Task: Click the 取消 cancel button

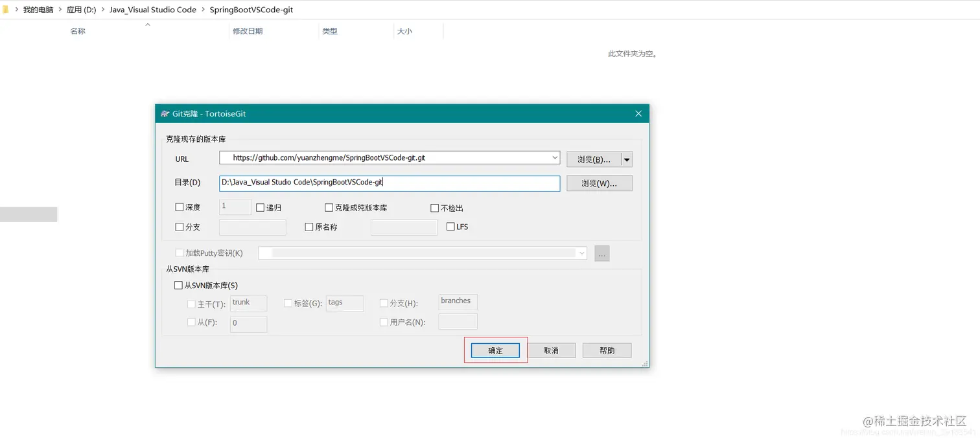Action: (x=551, y=350)
